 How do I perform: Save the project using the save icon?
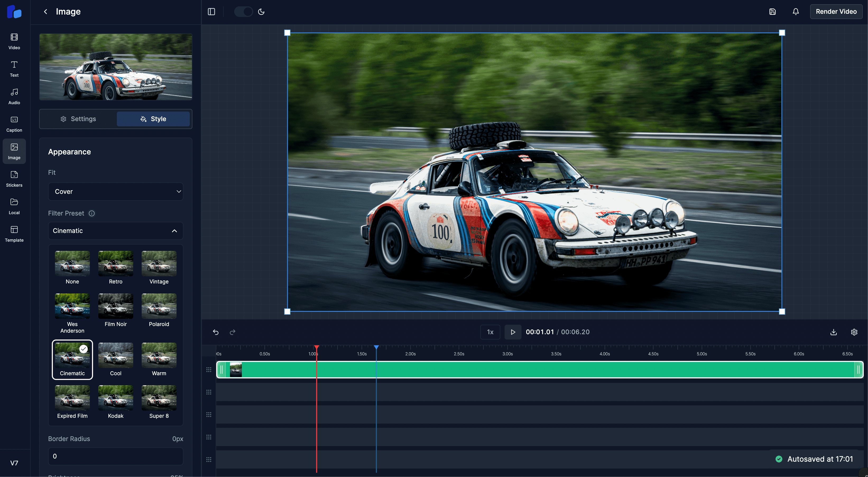click(772, 11)
